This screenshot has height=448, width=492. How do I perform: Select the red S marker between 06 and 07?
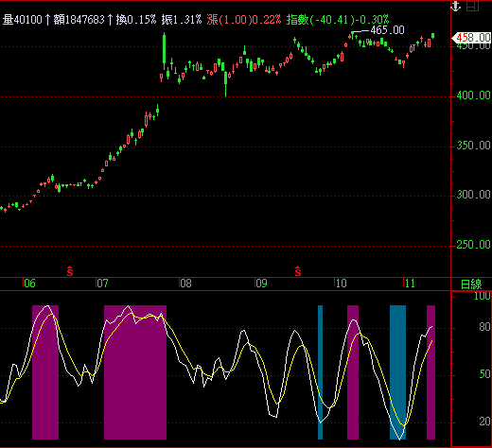click(70, 271)
